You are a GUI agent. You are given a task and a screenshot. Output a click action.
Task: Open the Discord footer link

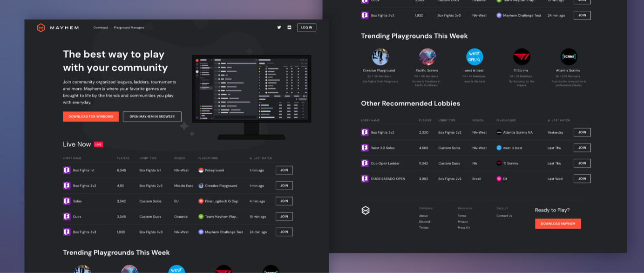(x=425, y=222)
